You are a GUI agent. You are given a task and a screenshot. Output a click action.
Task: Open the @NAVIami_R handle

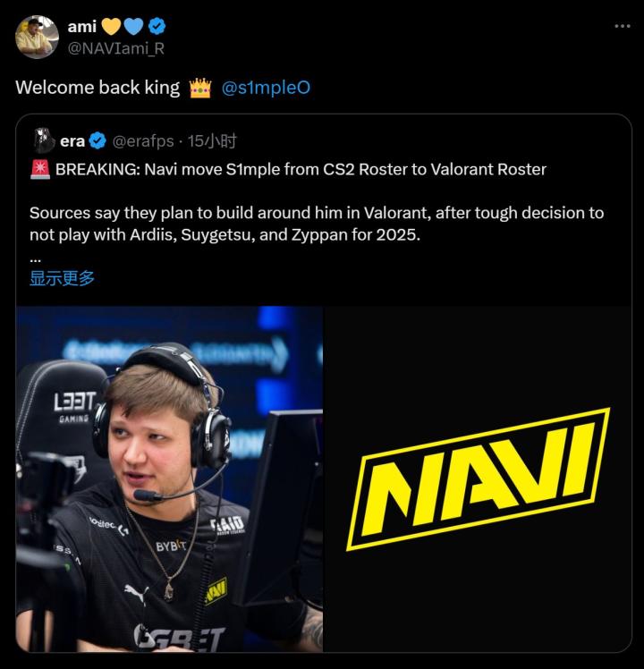(x=115, y=48)
